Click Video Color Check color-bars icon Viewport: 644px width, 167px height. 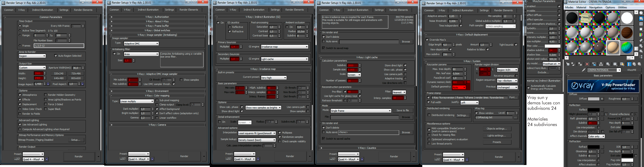(641, 35)
